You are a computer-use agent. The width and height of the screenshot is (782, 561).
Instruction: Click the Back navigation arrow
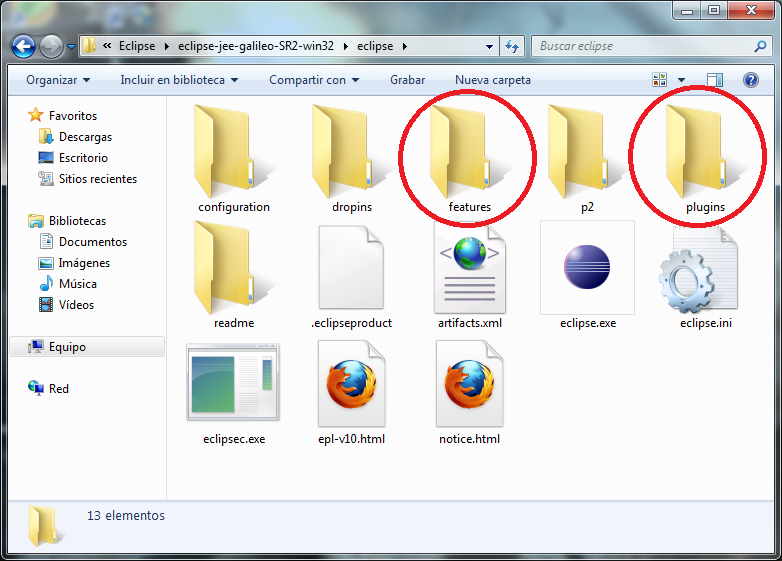(23, 47)
